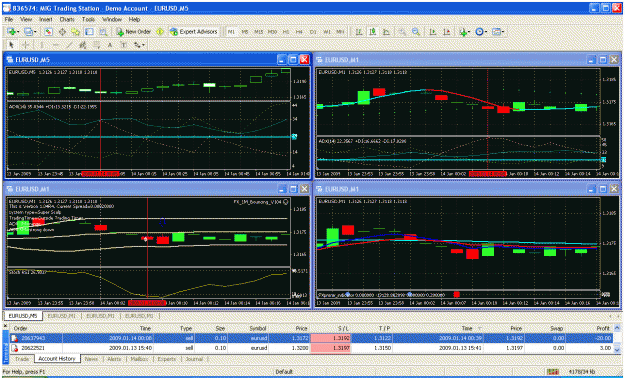Switch timeframe to M1
Image resolution: width=625 pixels, height=378 pixels.
pyautogui.click(x=231, y=32)
